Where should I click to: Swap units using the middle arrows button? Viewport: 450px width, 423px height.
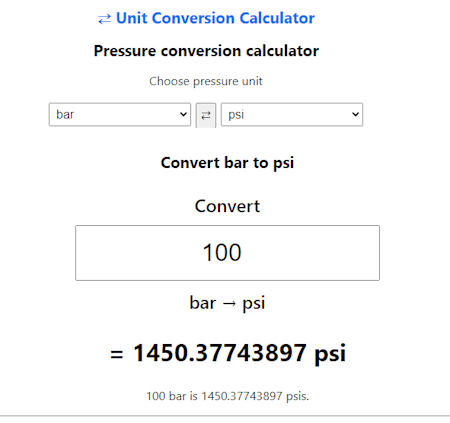point(206,115)
